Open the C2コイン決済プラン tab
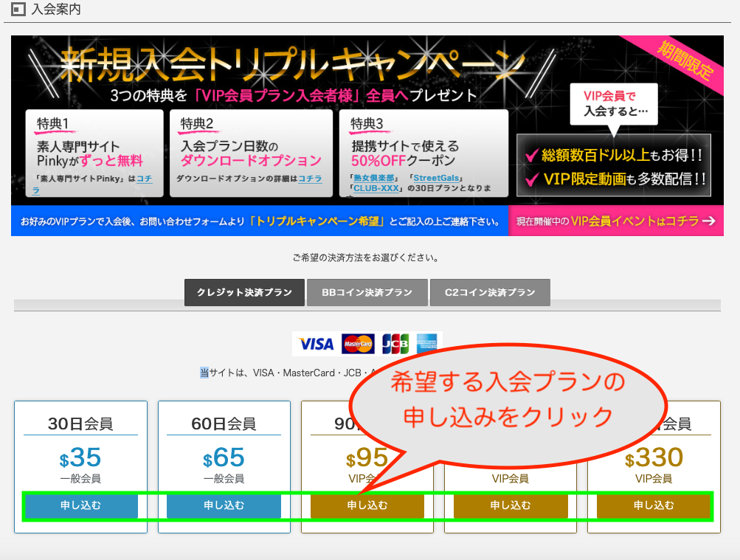 point(490,292)
